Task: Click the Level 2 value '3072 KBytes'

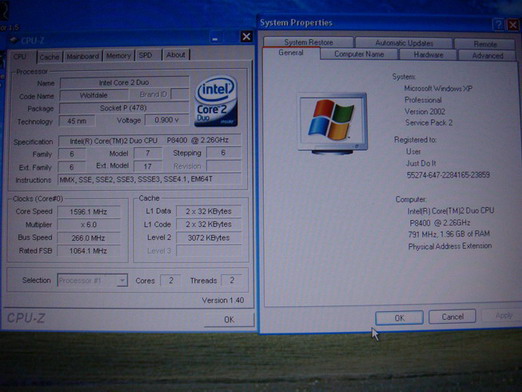Action: point(209,238)
